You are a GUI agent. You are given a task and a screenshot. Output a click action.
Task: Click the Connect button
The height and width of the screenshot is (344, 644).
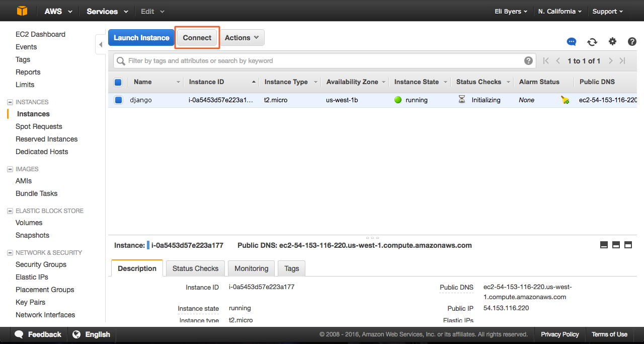tap(197, 37)
